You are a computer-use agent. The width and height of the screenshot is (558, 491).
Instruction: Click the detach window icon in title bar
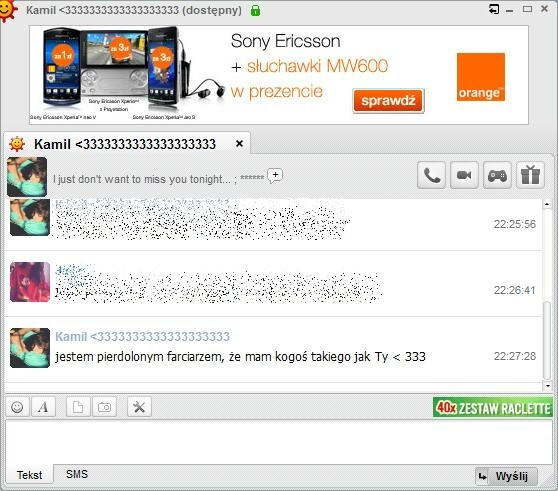[494, 9]
